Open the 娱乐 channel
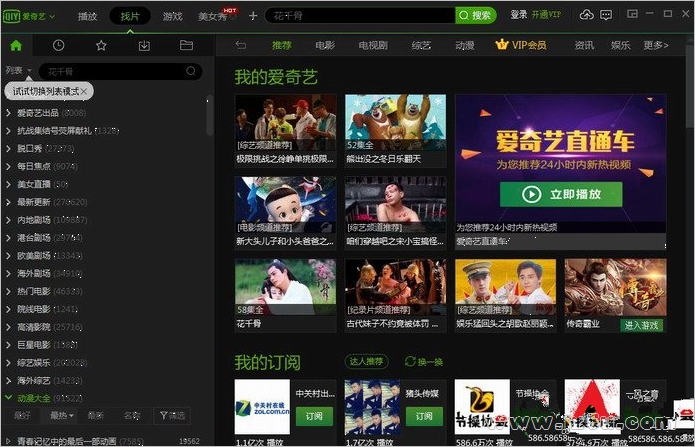Image resolution: width=695 pixels, height=447 pixels. tap(621, 45)
